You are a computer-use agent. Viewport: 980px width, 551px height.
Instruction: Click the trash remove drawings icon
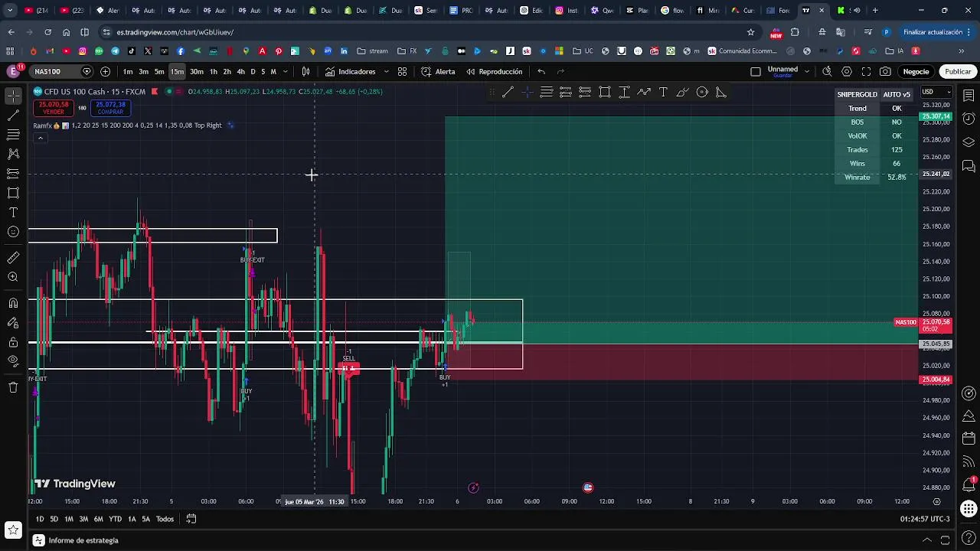point(13,387)
